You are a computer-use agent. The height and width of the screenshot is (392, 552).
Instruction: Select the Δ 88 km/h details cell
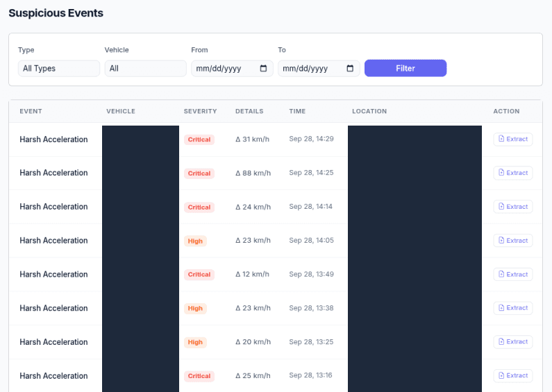coord(253,173)
